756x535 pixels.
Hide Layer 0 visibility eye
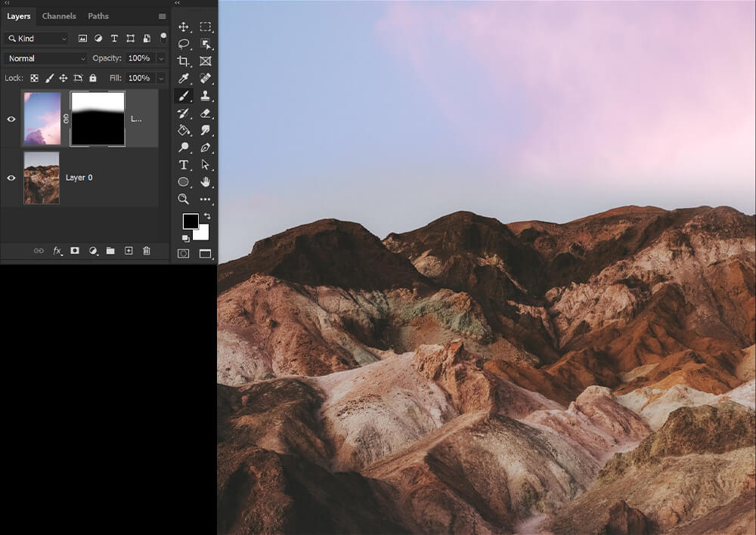(x=11, y=178)
